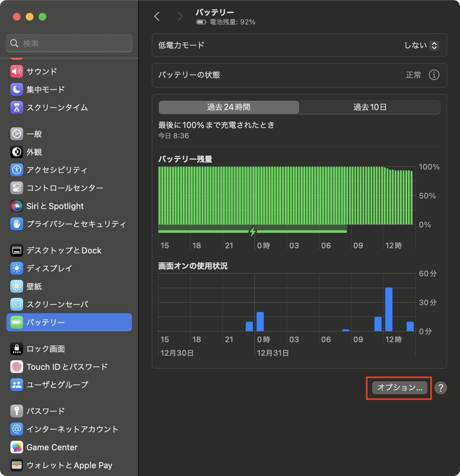460x476 pixels.
Task: Click the charging bolt marker on battery chart
Action: pos(253,231)
